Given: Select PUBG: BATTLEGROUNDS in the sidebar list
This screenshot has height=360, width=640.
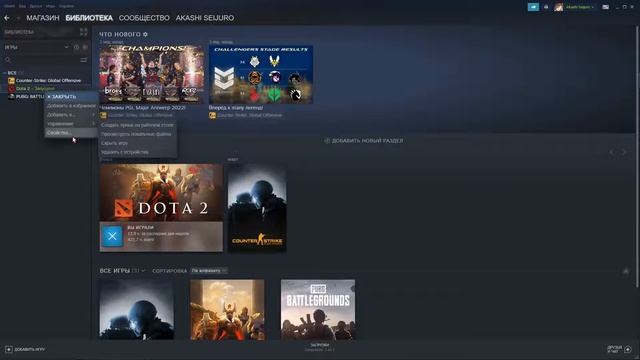Looking at the screenshot, I should (x=26, y=97).
